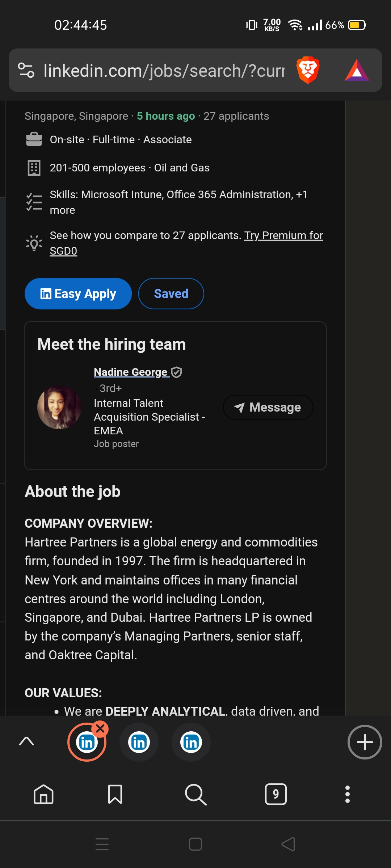Switch to the second LinkedIn tab

[x=139, y=742]
